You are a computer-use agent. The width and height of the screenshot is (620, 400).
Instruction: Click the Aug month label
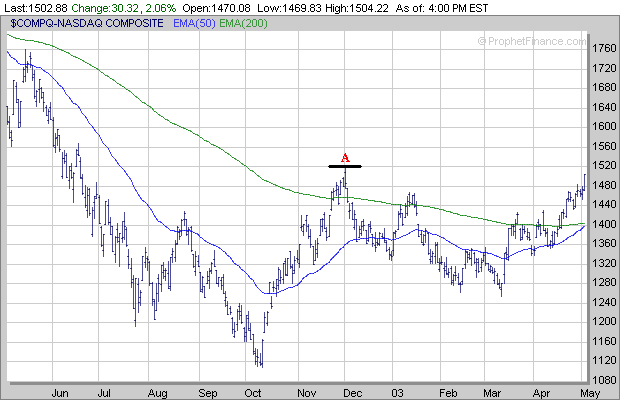[x=157, y=393]
